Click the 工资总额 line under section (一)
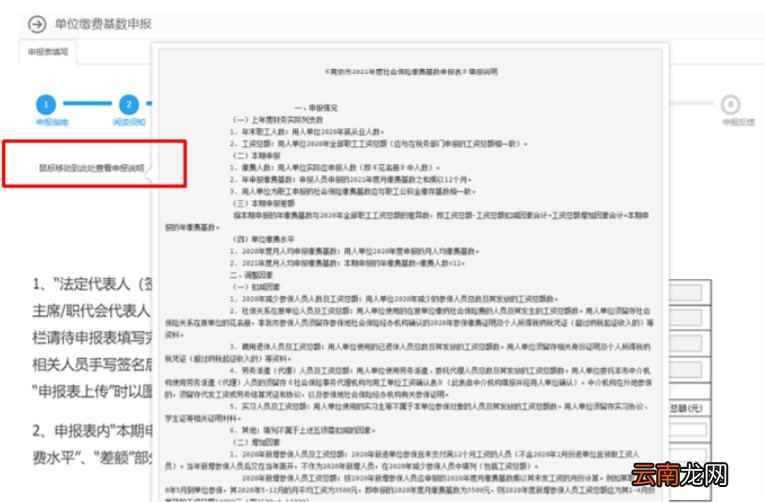 point(379,144)
